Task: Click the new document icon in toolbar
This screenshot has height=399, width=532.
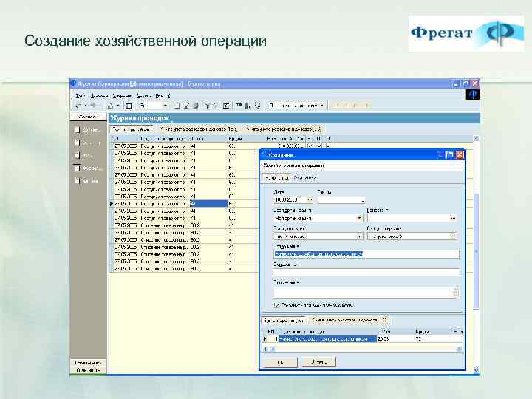Action: click(x=177, y=106)
